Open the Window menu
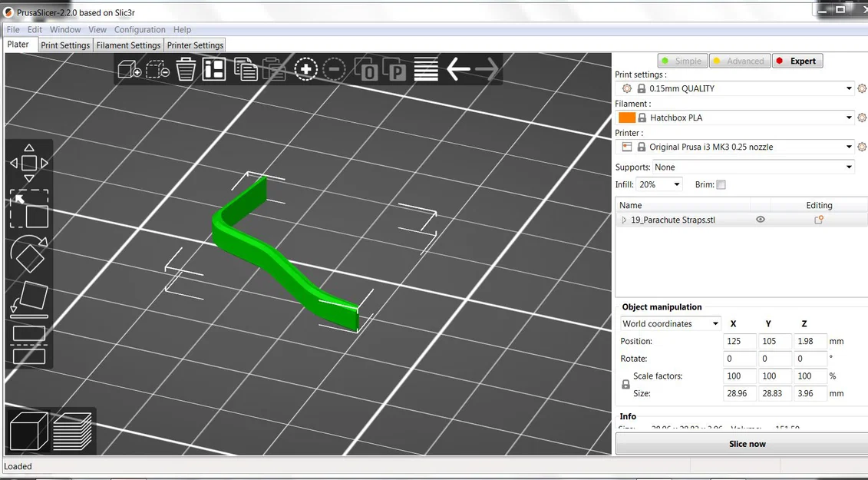Viewport: 868px width, 480px height. (x=64, y=29)
